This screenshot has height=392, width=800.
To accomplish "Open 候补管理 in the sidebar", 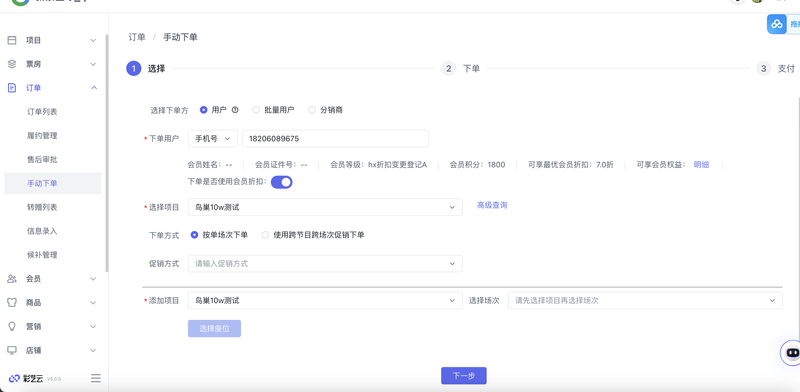I will (42, 255).
